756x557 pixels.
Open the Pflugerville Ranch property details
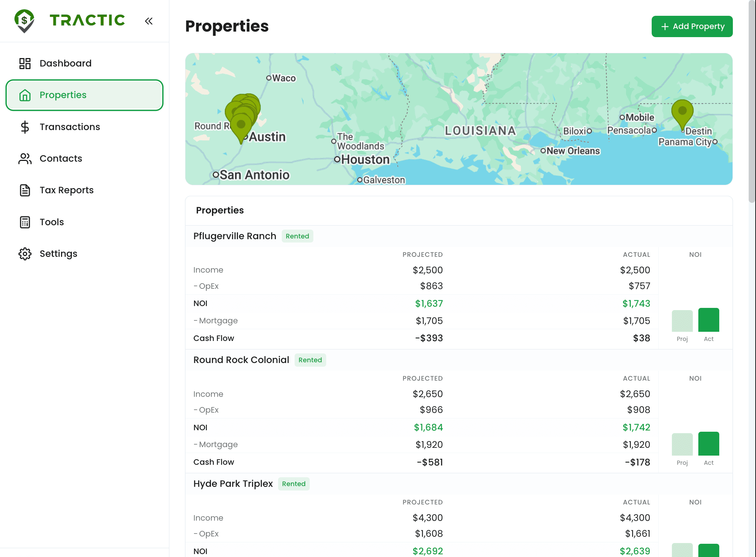point(234,236)
